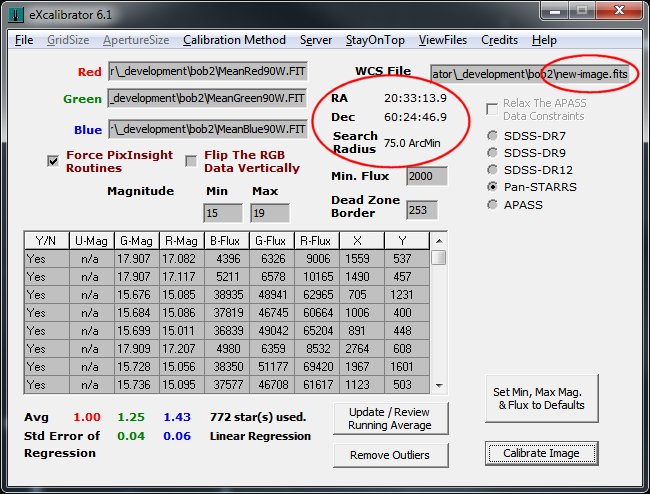Click the B-Flux column header
This screenshot has height=494, width=650.
pos(227,241)
